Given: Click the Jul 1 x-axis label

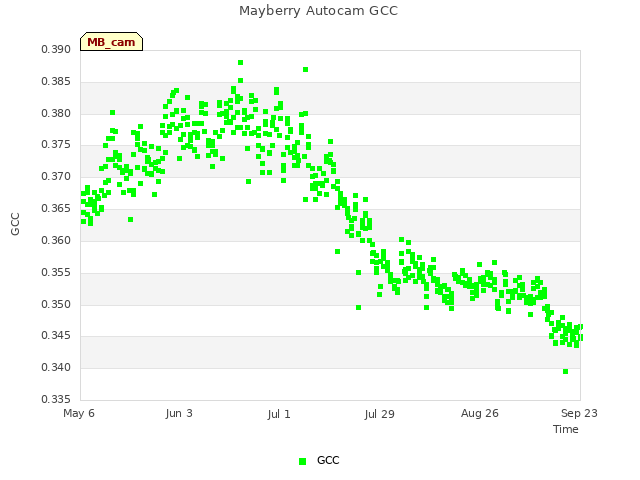Looking at the screenshot, I should (279, 414).
